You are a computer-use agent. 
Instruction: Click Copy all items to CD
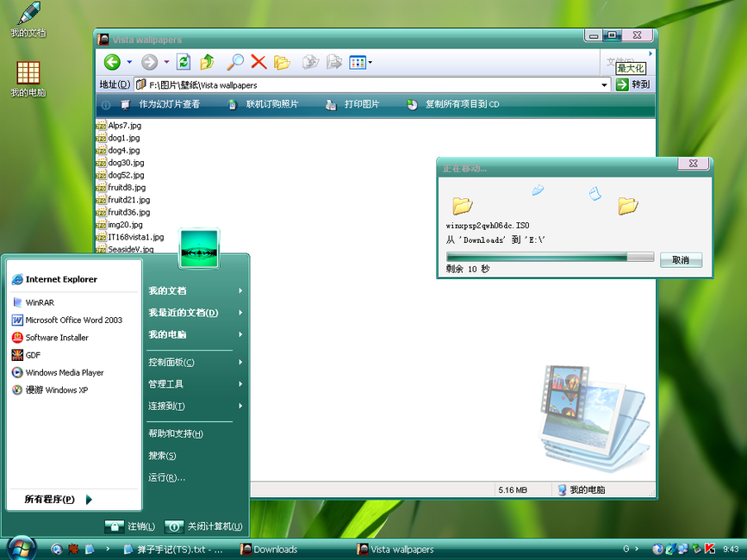tap(453, 104)
